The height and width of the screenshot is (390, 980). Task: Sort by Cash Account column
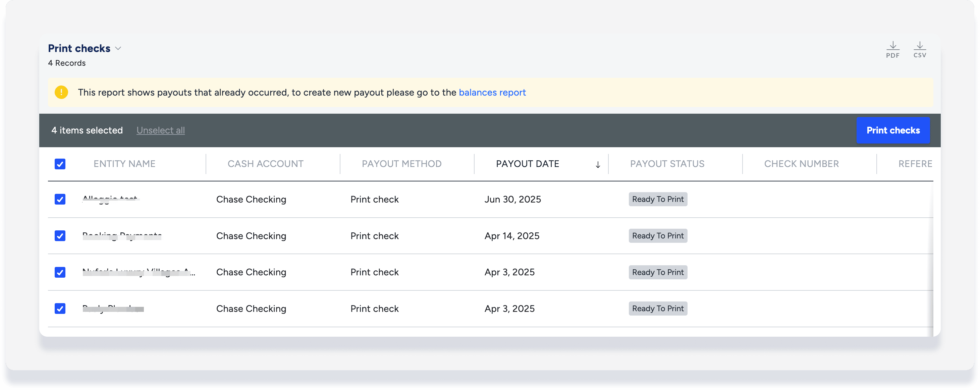(x=265, y=164)
